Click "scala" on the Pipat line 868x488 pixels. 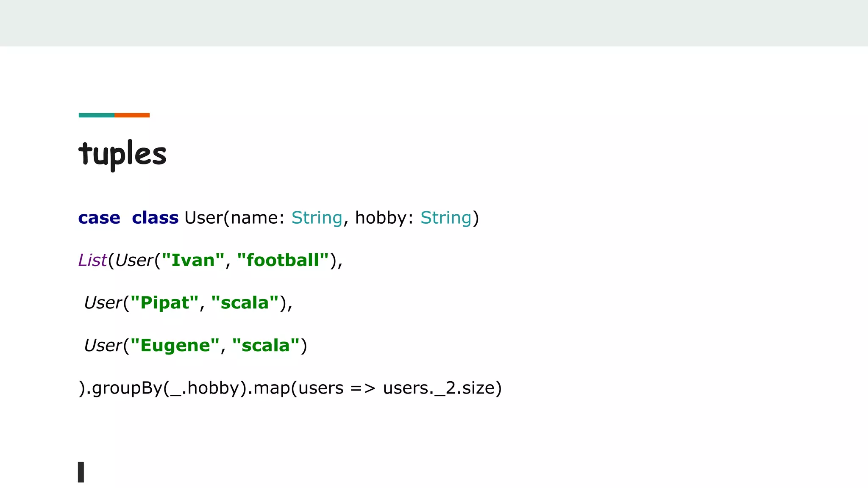245,303
